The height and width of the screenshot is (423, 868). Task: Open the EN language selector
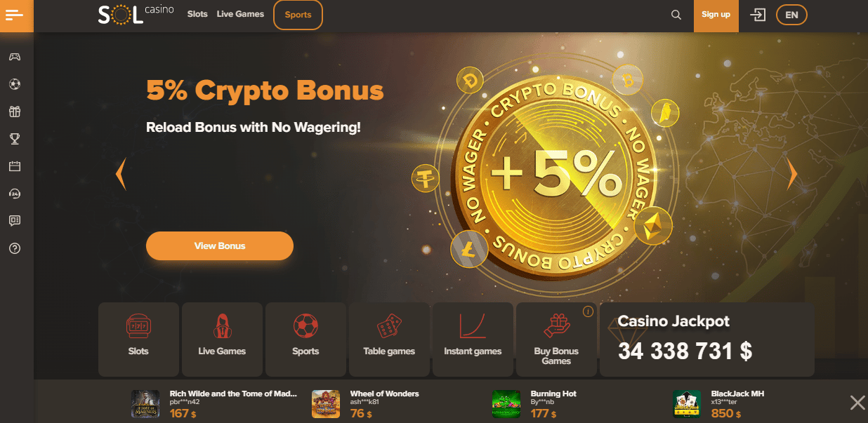(x=791, y=15)
